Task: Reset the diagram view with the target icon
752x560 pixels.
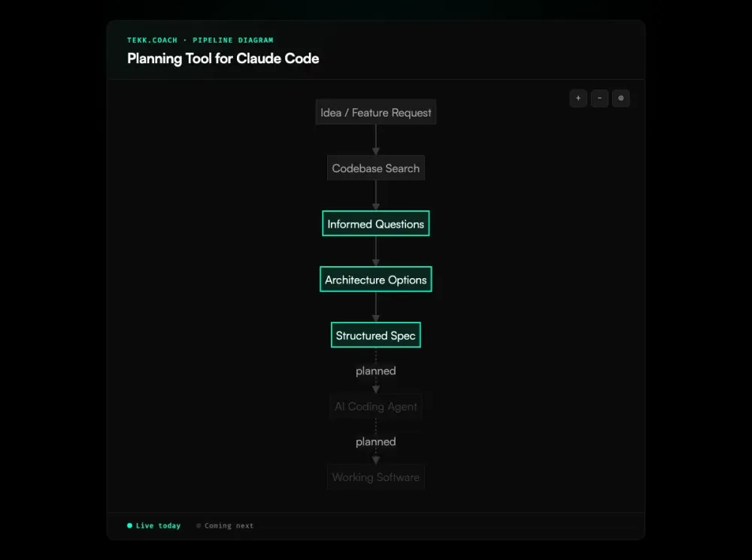Action: (x=620, y=98)
